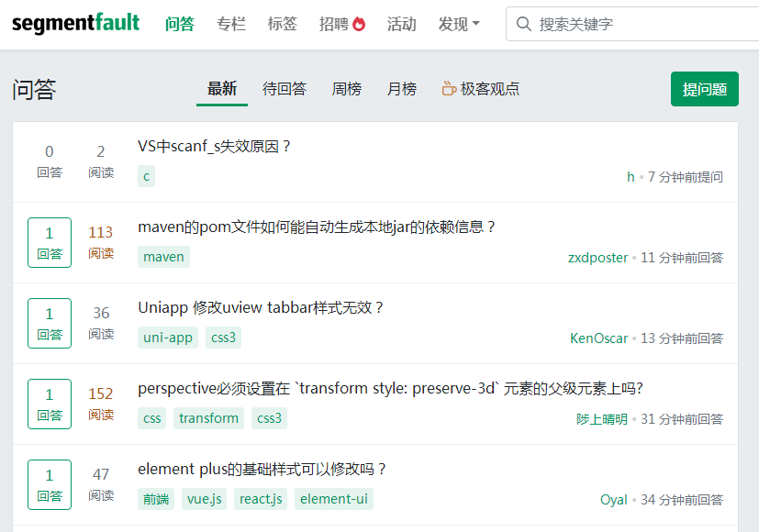The width and height of the screenshot is (759, 532).
Task: Open 极客观点 coffee cup tab
Action: pyautogui.click(x=481, y=89)
